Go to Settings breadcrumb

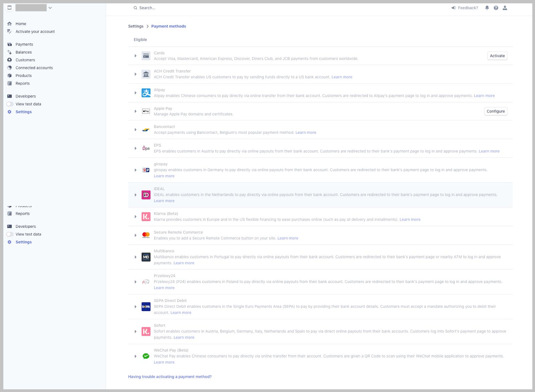pyautogui.click(x=136, y=26)
